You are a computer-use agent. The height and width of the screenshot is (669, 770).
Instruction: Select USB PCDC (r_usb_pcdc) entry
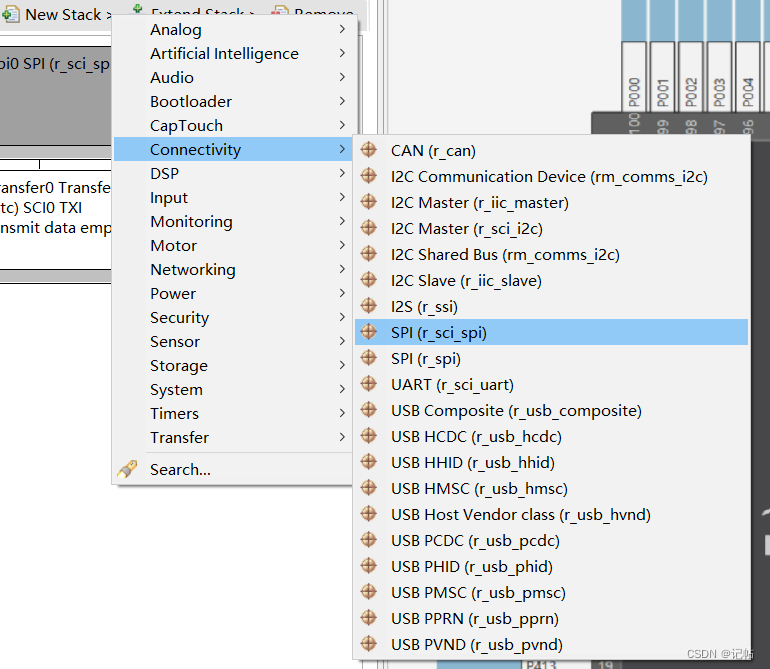click(551, 540)
